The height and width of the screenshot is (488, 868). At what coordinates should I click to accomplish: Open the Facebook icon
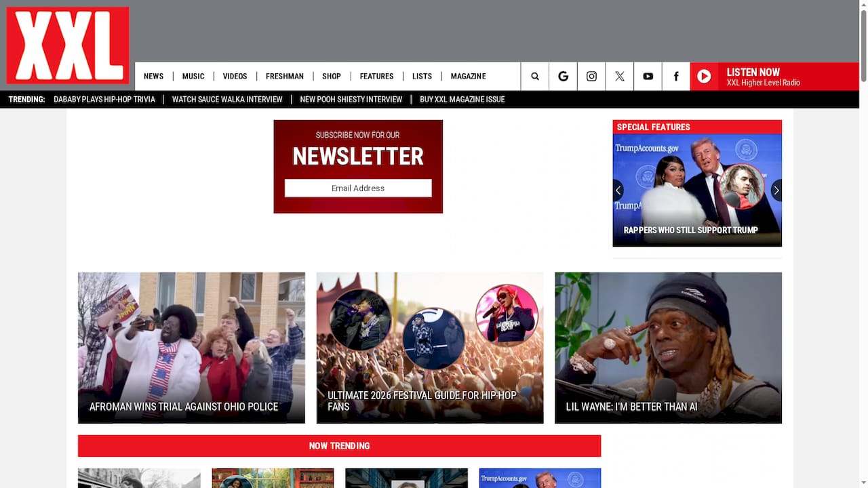(x=676, y=77)
